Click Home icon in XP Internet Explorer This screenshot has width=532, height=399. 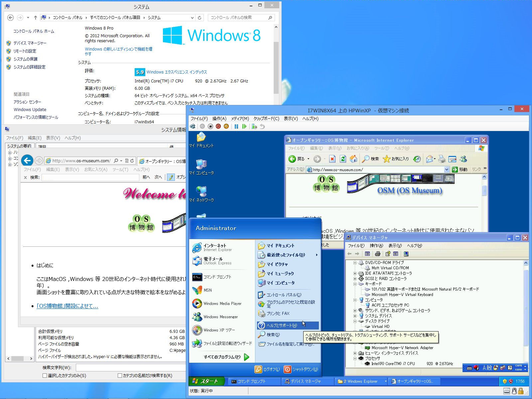point(353,159)
